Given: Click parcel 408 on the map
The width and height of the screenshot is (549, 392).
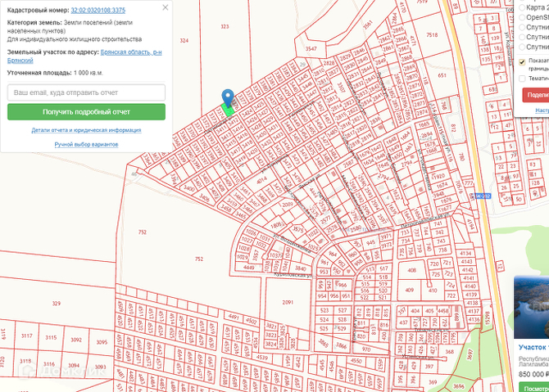Looking at the screenshot, I should pyautogui.click(x=411, y=270).
